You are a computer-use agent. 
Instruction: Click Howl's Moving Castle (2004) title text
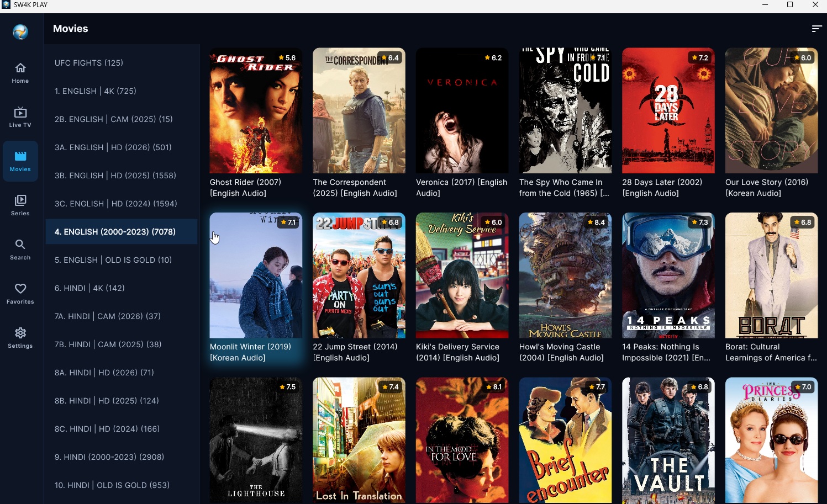[561, 352]
